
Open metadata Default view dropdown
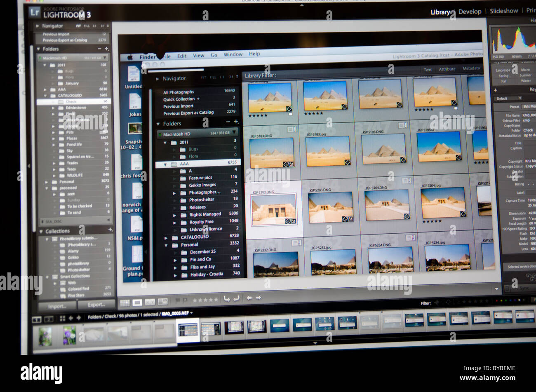pyautogui.click(x=508, y=99)
